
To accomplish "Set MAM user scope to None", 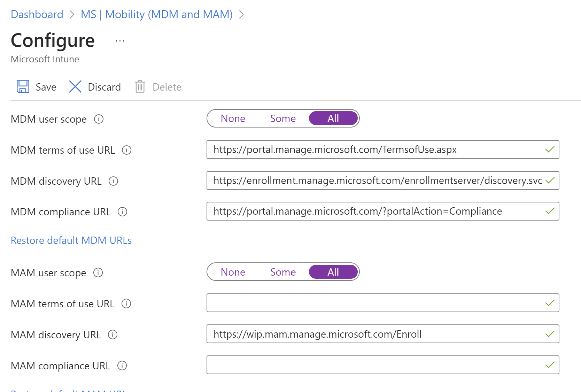I will [x=233, y=272].
